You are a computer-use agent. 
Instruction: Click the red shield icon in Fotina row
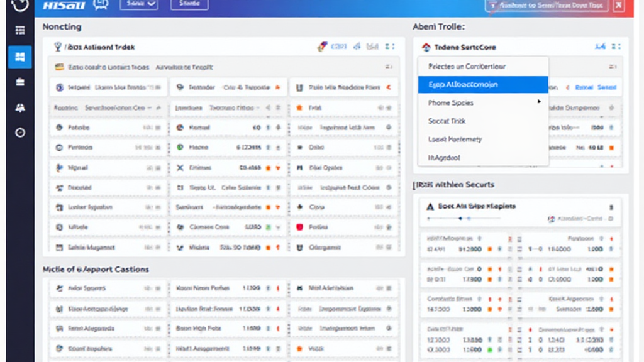(x=299, y=227)
